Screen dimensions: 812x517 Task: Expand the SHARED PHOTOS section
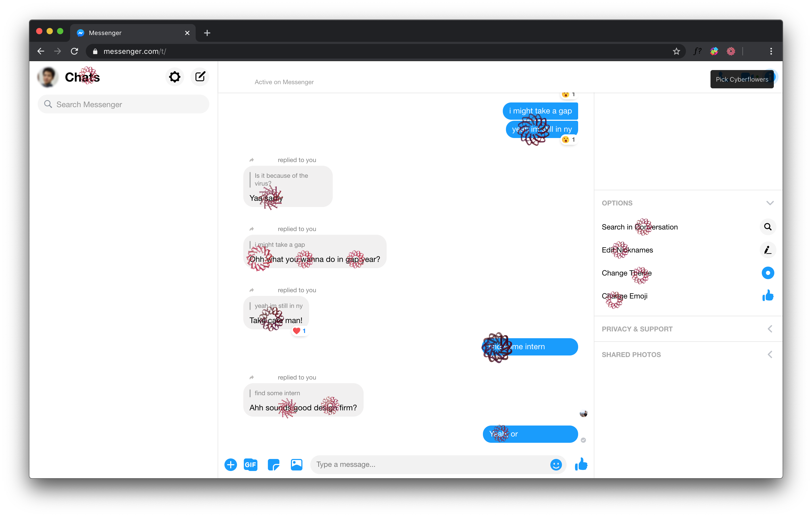688,354
